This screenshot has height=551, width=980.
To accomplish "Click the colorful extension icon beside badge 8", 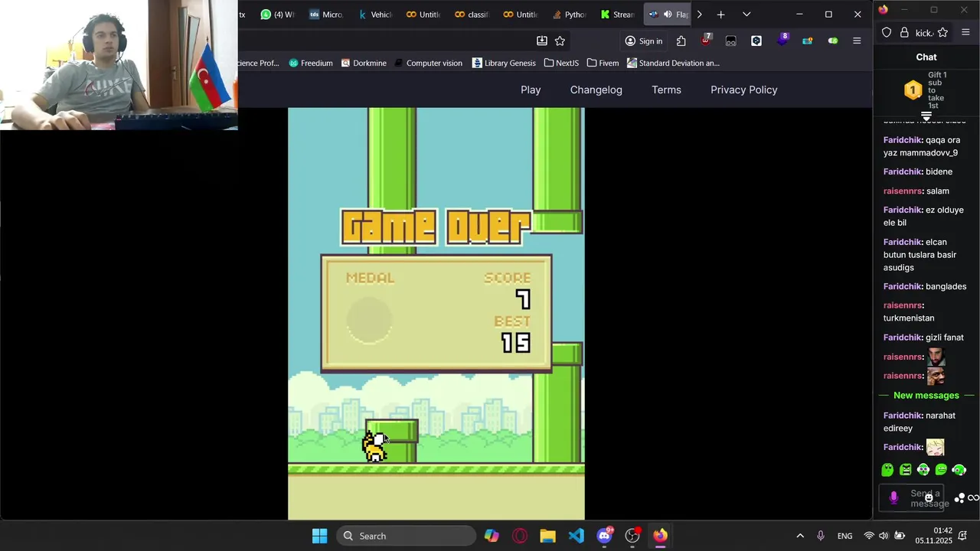I will click(x=807, y=41).
